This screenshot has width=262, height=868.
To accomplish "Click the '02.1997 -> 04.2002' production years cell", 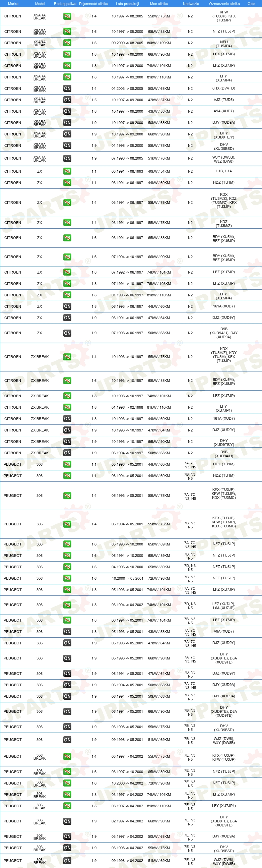I will click(127, 821).
